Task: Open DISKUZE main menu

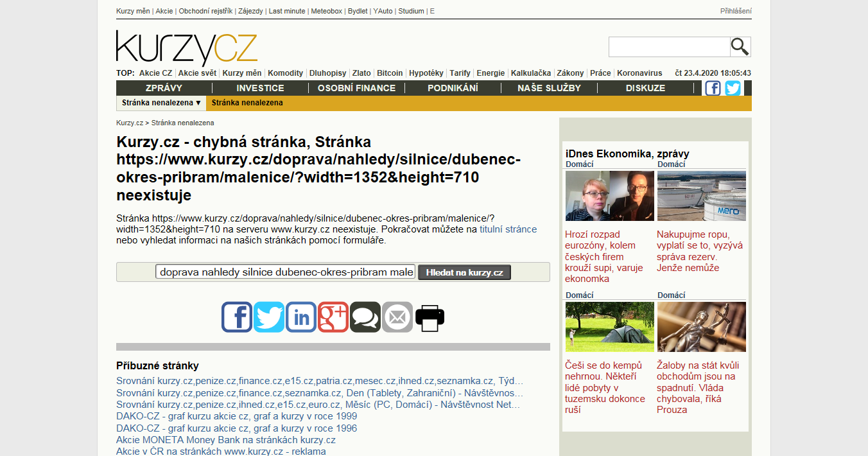Action: (645, 88)
